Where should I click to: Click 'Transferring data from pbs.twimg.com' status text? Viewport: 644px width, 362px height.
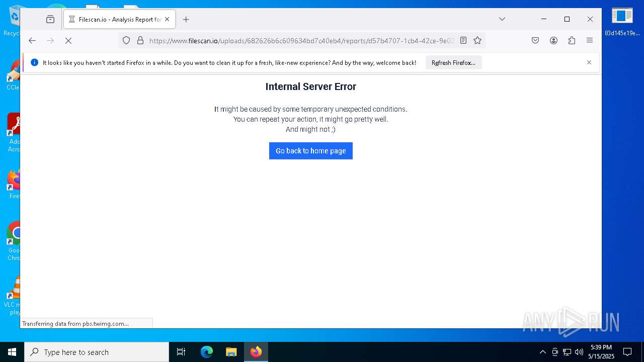point(75,324)
